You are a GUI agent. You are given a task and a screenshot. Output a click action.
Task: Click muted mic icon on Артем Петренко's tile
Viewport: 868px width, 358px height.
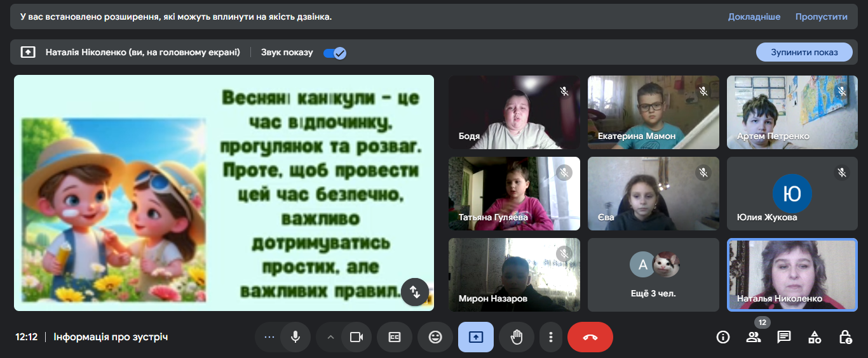pyautogui.click(x=843, y=91)
